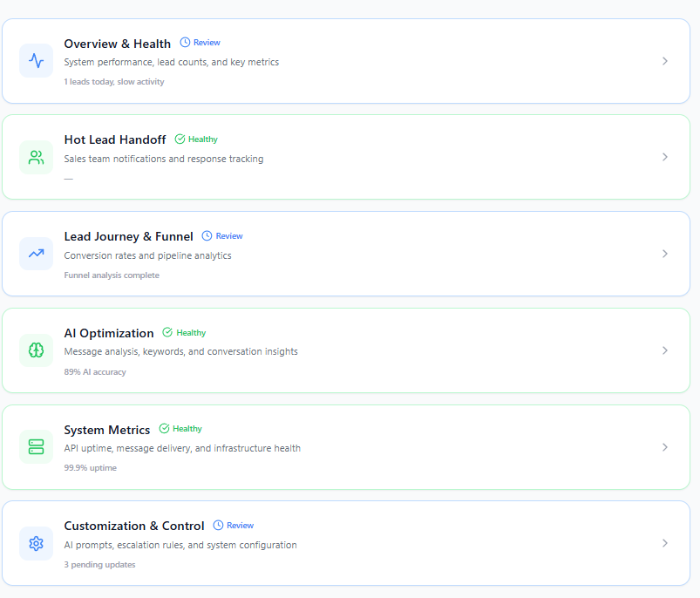Click the Overview & Health pulse icon
Screen dimensions: 700x598
point(36,61)
